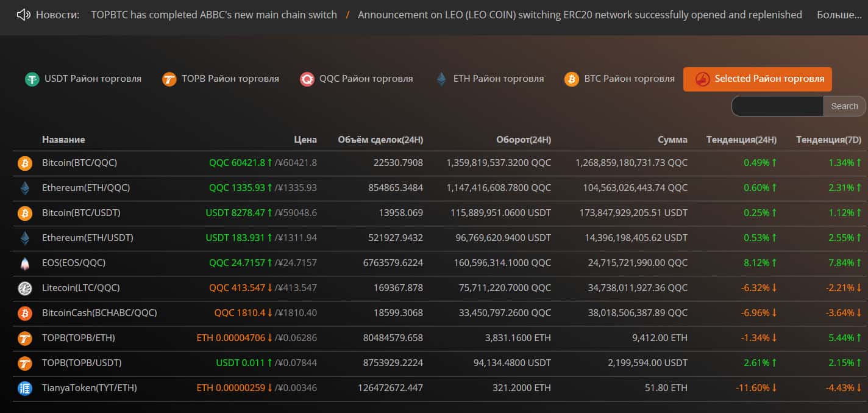Open the LEO COIN ERC20 announcement
Screen dimensions: 868x413
pyautogui.click(x=580, y=15)
